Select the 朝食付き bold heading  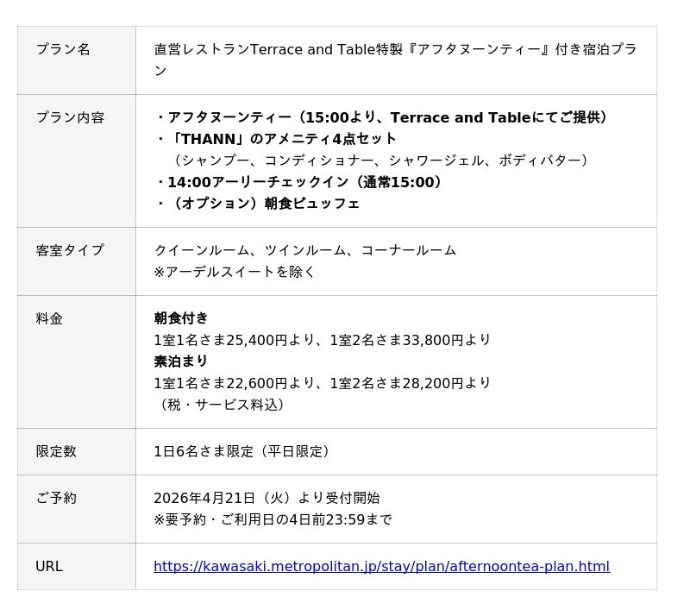point(181,318)
